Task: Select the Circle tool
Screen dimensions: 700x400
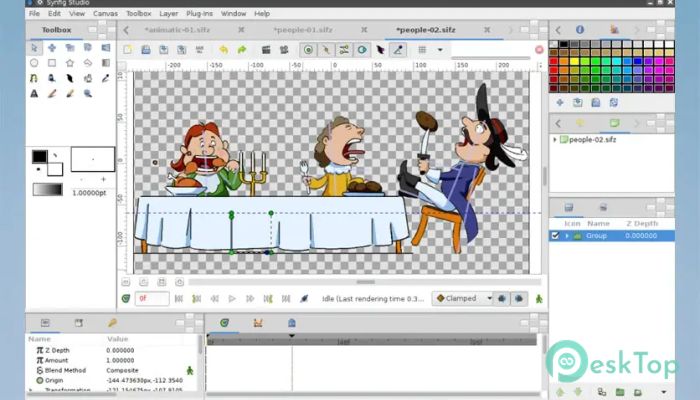Action: pyautogui.click(x=34, y=63)
